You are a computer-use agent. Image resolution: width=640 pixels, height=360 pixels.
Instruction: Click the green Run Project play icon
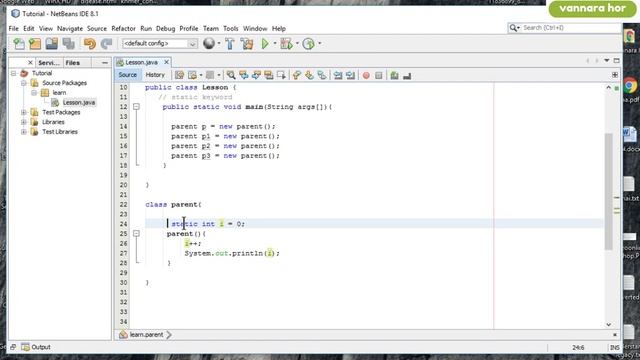coord(265,44)
